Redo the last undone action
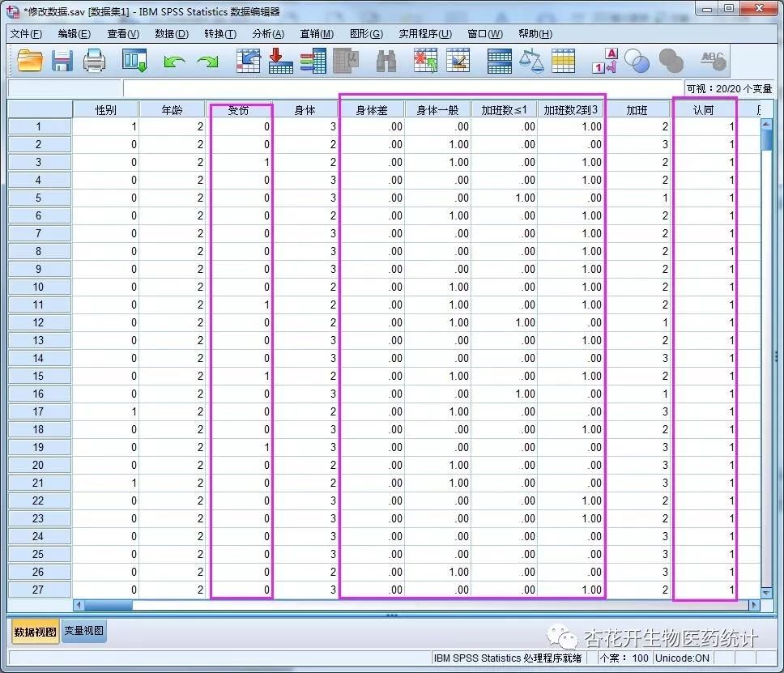The height and width of the screenshot is (673, 784). pos(209,60)
